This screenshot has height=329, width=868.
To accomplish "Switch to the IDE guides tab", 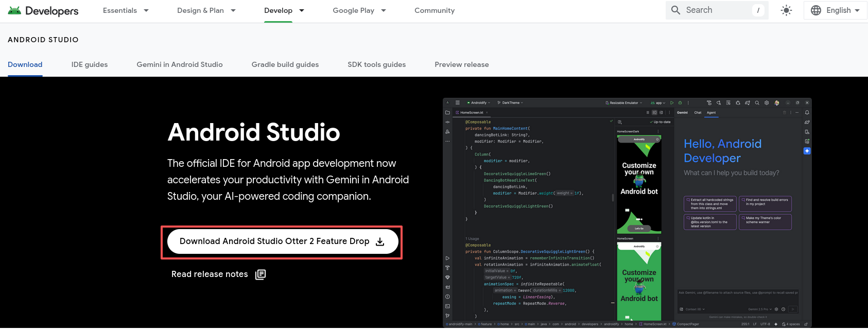I will pos(90,64).
